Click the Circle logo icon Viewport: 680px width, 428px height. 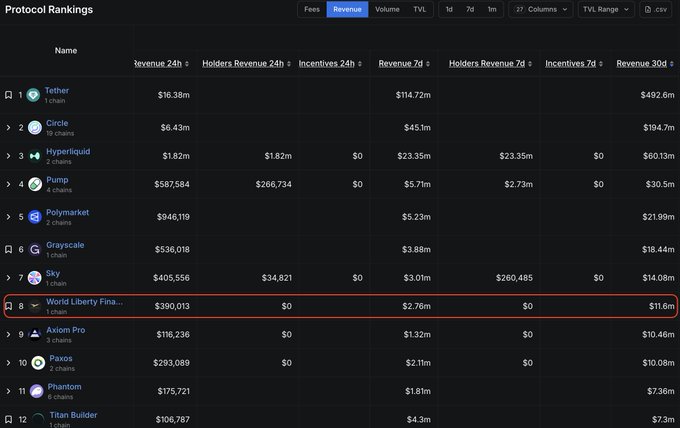click(35, 127)
